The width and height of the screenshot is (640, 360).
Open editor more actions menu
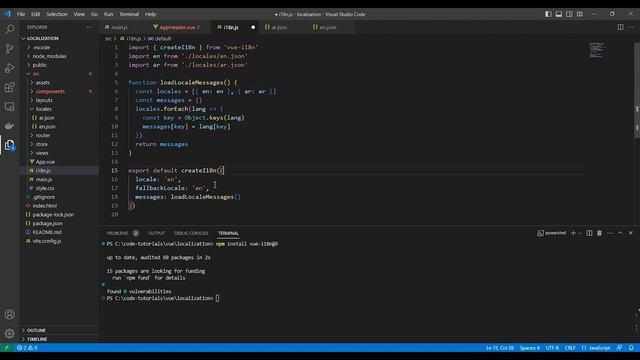(631, 27)
